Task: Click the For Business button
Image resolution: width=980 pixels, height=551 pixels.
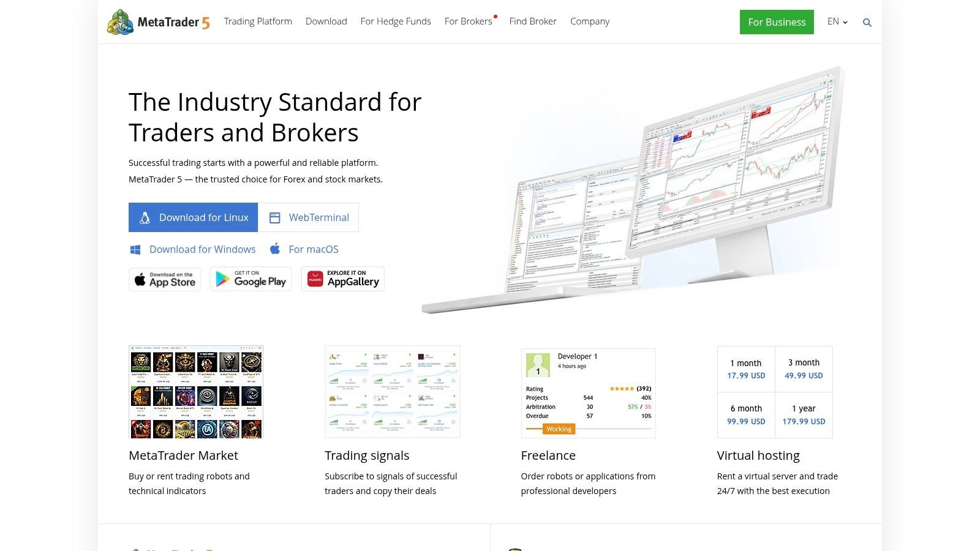Action: tap(777, 22)
